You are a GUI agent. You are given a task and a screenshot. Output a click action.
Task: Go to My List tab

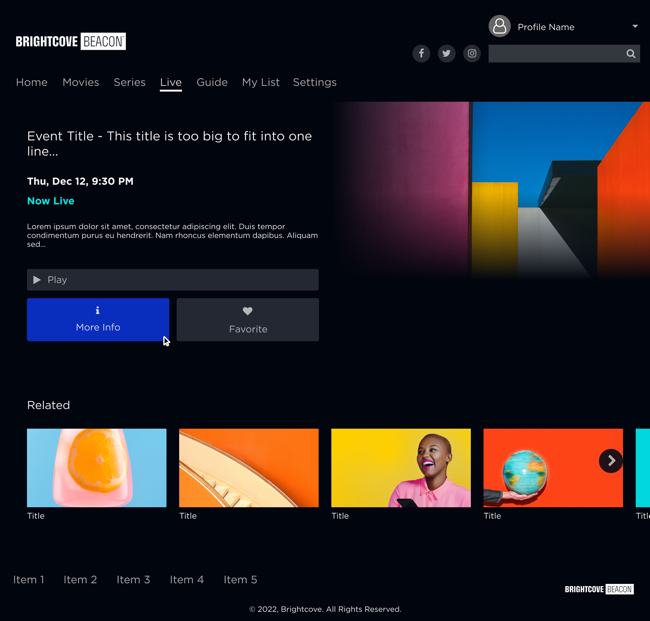[x=260, y=83]
